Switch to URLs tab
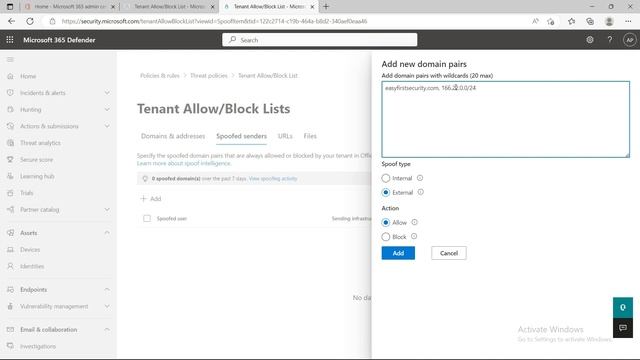 (x=285, y=136)
